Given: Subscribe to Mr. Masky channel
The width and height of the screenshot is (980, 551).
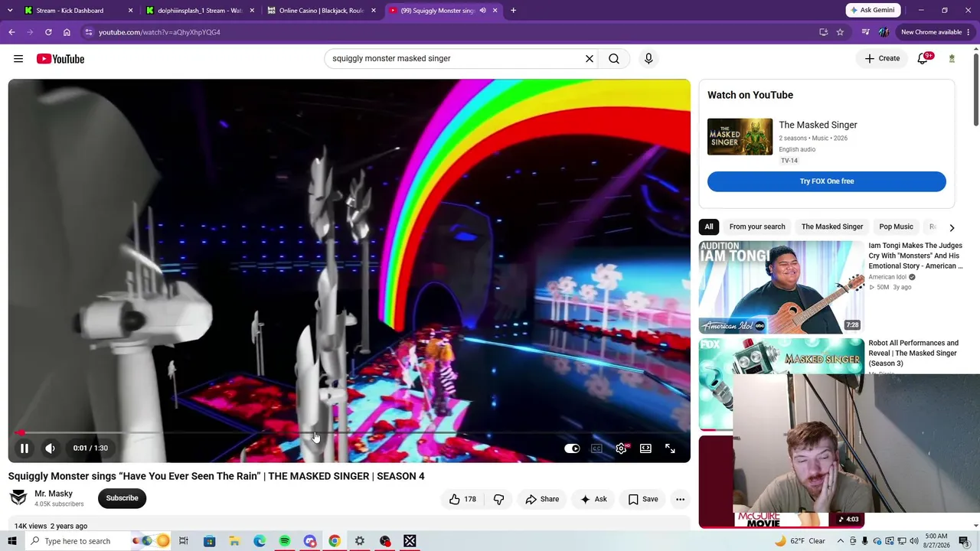Looking at the screenshot, I should pos(122,498).
